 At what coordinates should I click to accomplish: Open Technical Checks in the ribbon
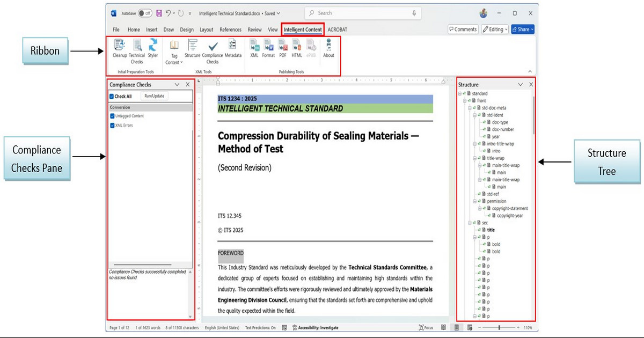[x=137, y=51]
